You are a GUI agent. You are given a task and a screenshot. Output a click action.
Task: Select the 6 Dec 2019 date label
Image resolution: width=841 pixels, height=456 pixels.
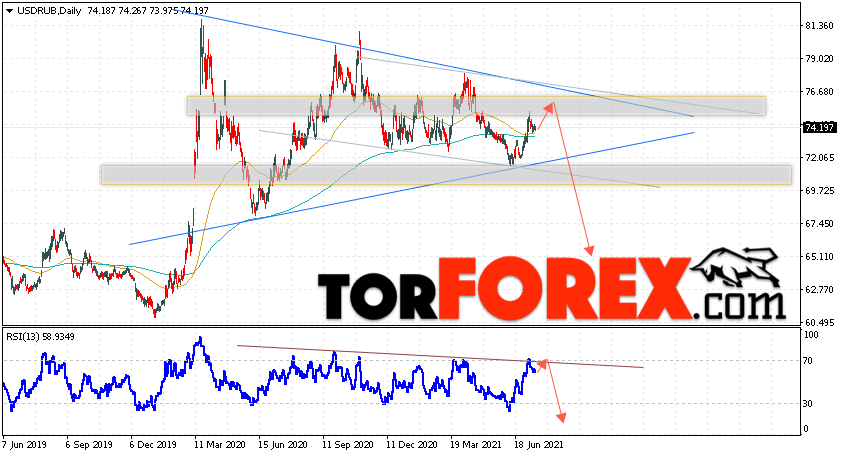click(153, 445)
